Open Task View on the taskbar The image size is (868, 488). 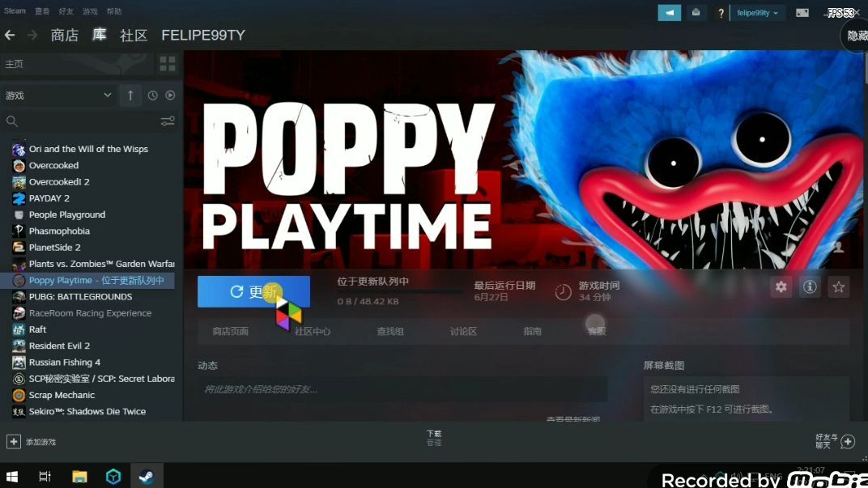pos(45,477)
